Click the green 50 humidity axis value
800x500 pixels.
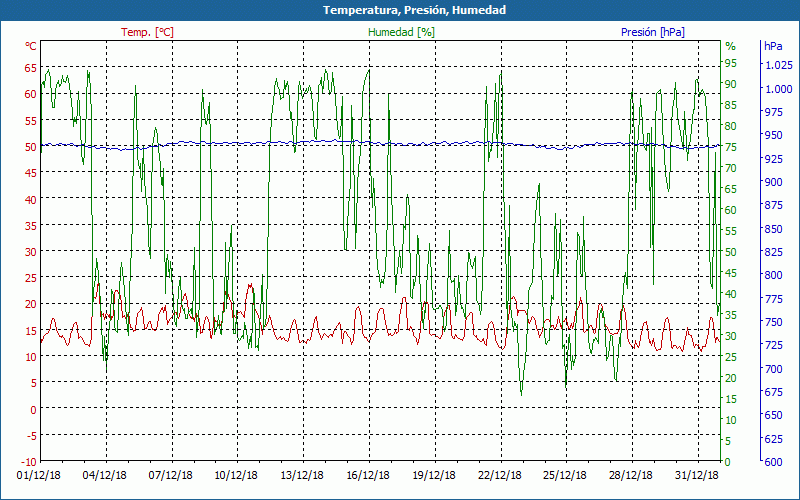[x=731, y=252]
